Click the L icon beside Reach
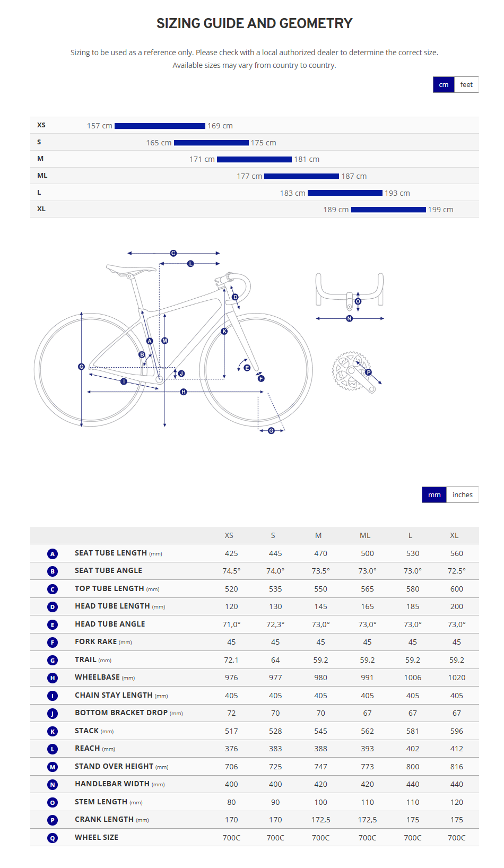 tap(53, 749)
